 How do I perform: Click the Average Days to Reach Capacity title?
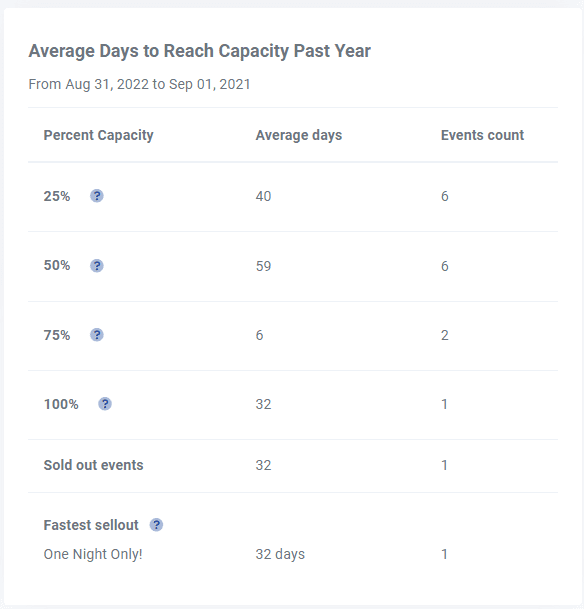[x=200, y=51]
